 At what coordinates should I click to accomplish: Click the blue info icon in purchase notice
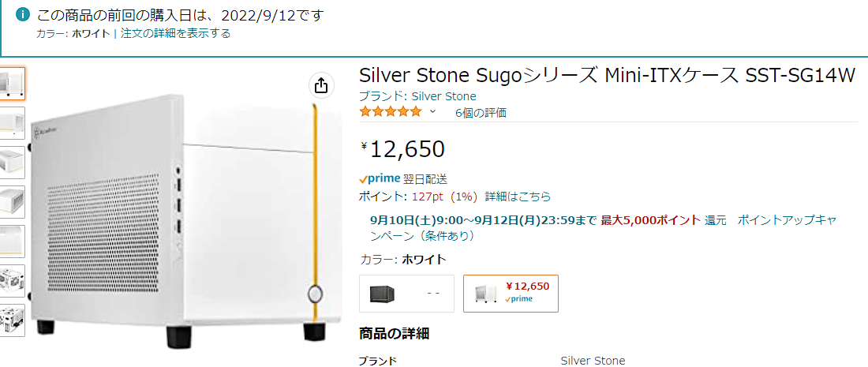pos(23,15)
